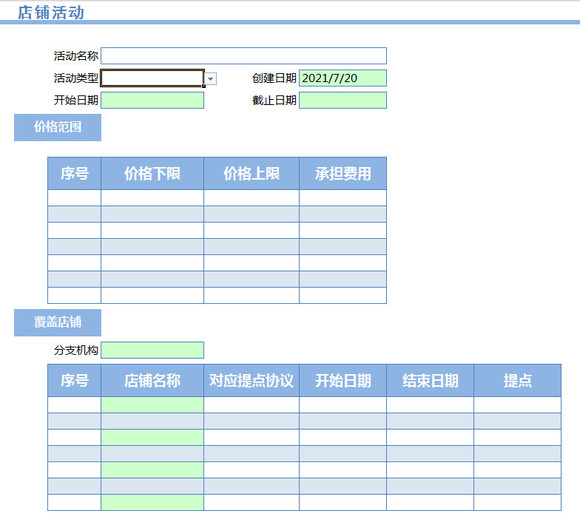Click first row cell under 承担费用
Image resolution: width=580 pixels, height=522 pixels.
click(x=343, y=198)
